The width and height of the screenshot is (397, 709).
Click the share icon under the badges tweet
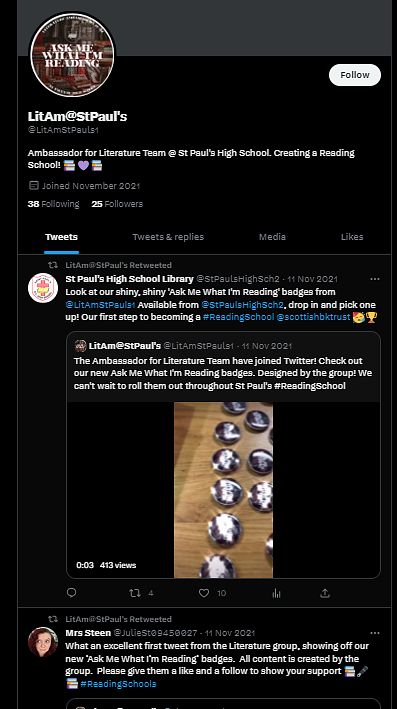[325, 593]
